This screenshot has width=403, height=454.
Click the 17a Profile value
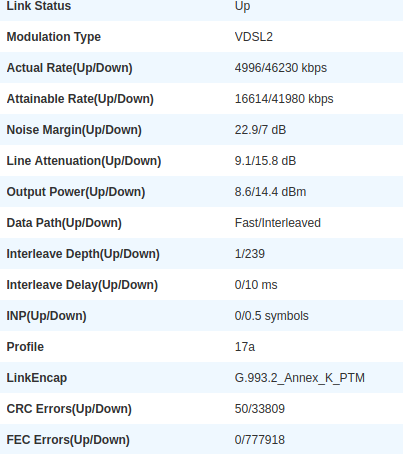tap(245, 347)
